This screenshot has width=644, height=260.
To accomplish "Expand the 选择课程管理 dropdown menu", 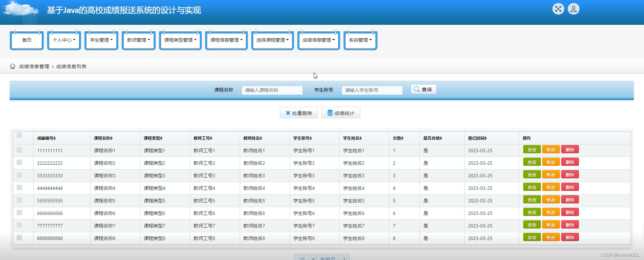I will tap(273, 40).
